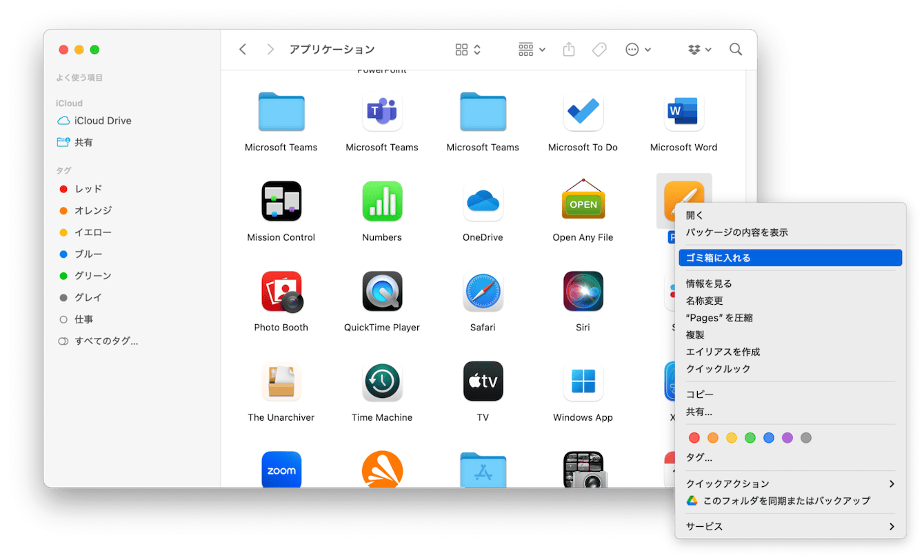Open the first Microsoft Teams folder
Image resolution: width=924 pixels, height=560 pixels.
click(x=281, y=112)
